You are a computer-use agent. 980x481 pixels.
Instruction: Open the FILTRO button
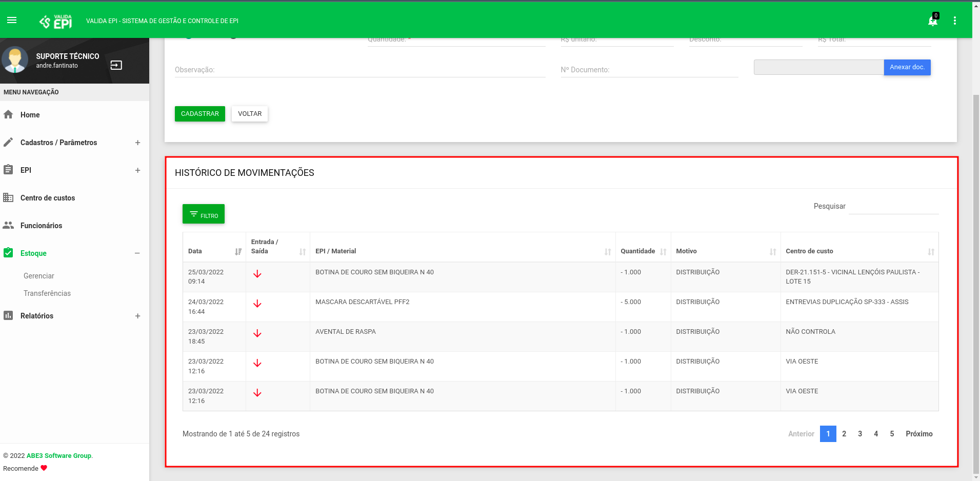pos(204,214)
